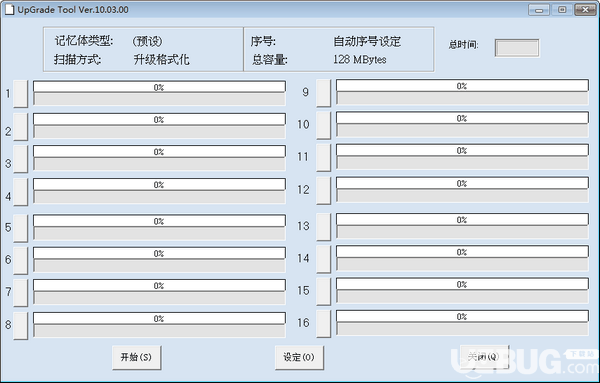This screenshot has height=383, width=600.
Task: Click the 128 MBytes value
Action: [360, 59]
